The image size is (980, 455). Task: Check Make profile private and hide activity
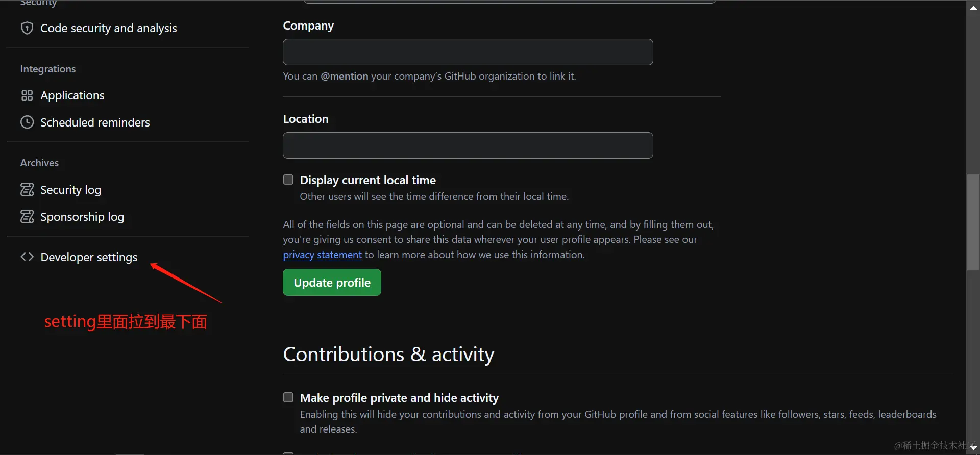[x=288, y=397]
